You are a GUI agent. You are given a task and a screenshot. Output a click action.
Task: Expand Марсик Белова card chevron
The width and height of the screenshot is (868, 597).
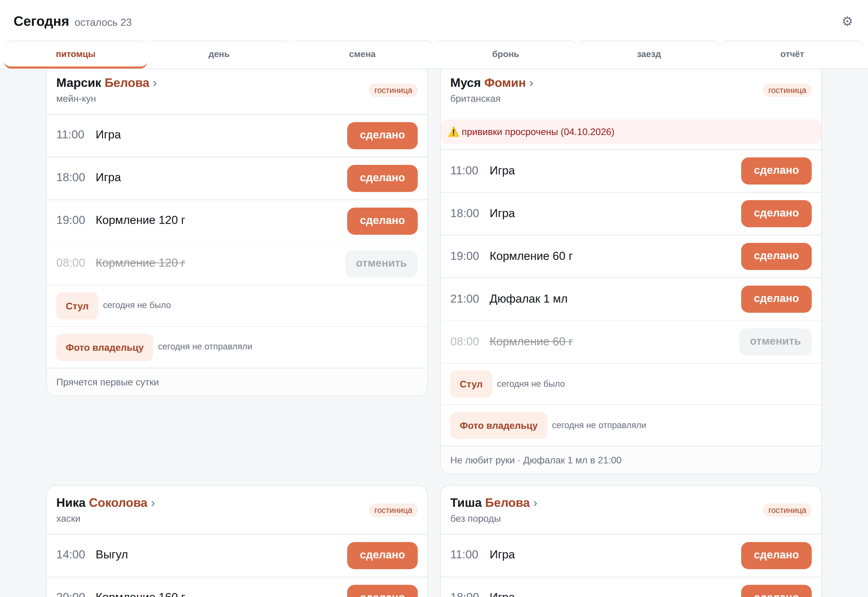click(x=155, y=83)
